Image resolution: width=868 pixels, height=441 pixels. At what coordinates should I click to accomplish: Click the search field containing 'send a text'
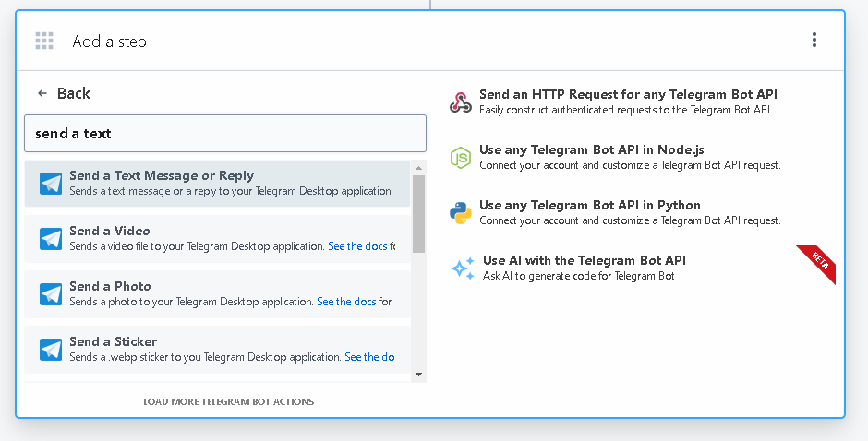tap(225, 134)
